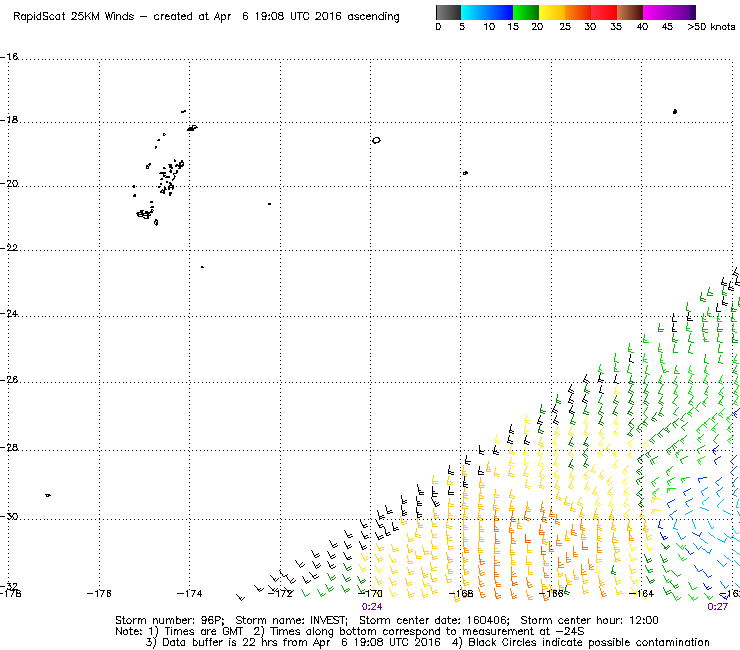Click the brown 35-40 knots legend swatch

click(x=630, y=12)
